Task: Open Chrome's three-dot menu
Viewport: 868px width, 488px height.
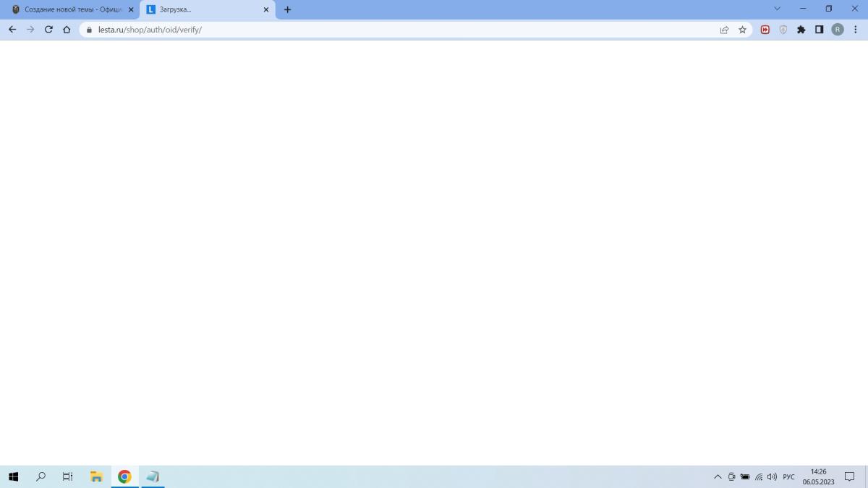Action: (856, 30)
